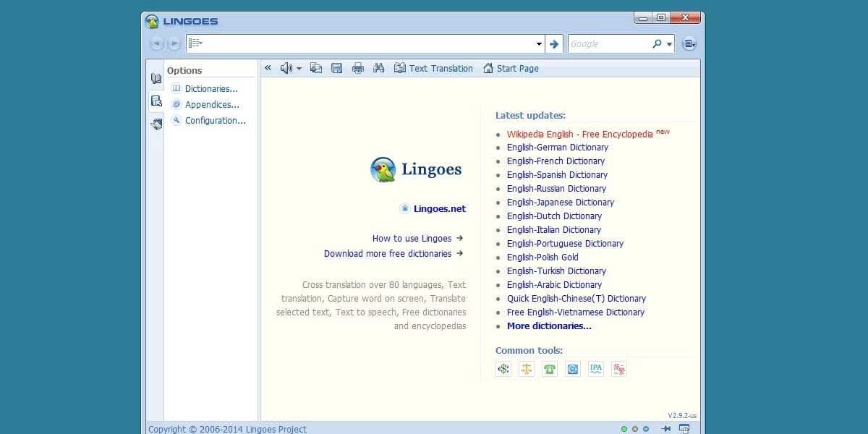This screenshot has height=434, width=868.
Task: Click the V2.9.2-us version label
Action: pyautogui.click(x=682, y=415)
